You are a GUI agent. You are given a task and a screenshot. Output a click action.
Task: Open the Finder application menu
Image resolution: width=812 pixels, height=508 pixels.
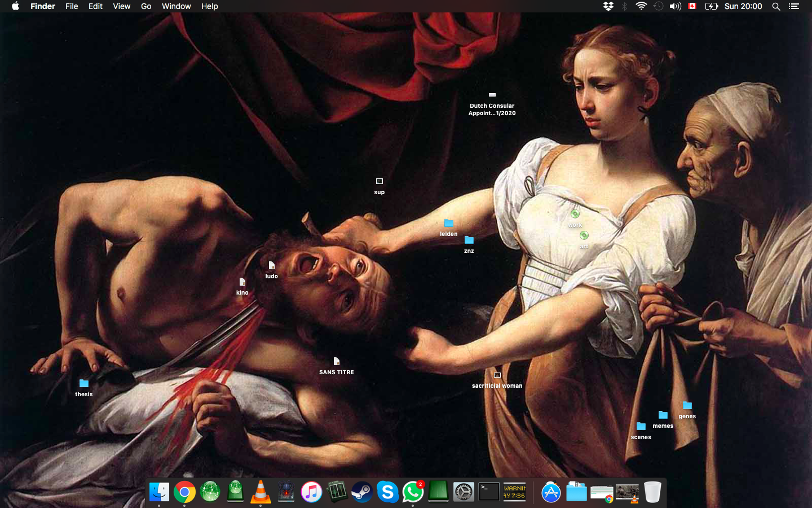[x=43, y=6]
